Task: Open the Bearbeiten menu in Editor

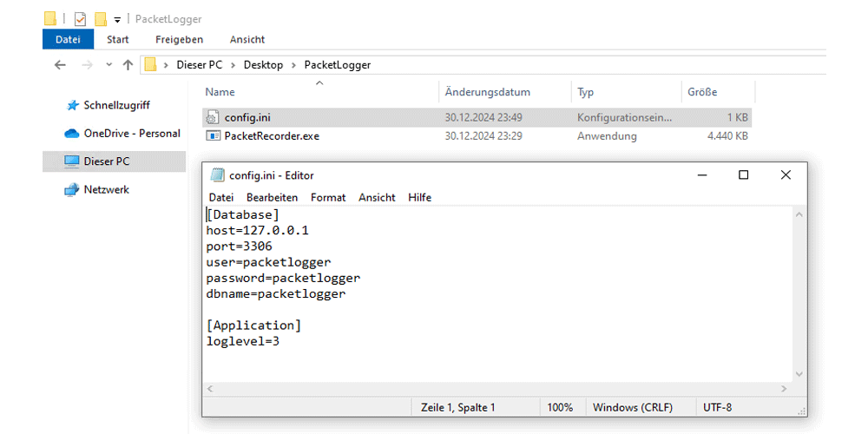Action: click(272, 198)
